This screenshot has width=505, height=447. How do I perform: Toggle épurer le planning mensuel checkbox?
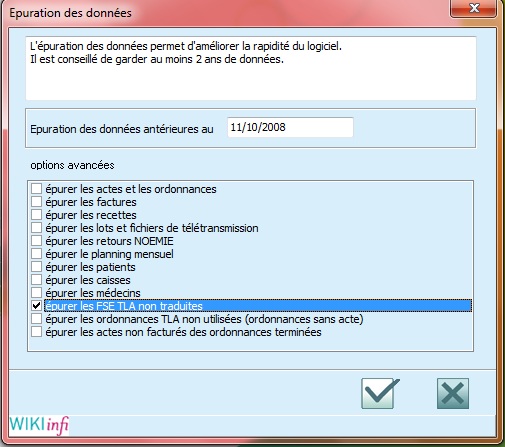point(36,254)
